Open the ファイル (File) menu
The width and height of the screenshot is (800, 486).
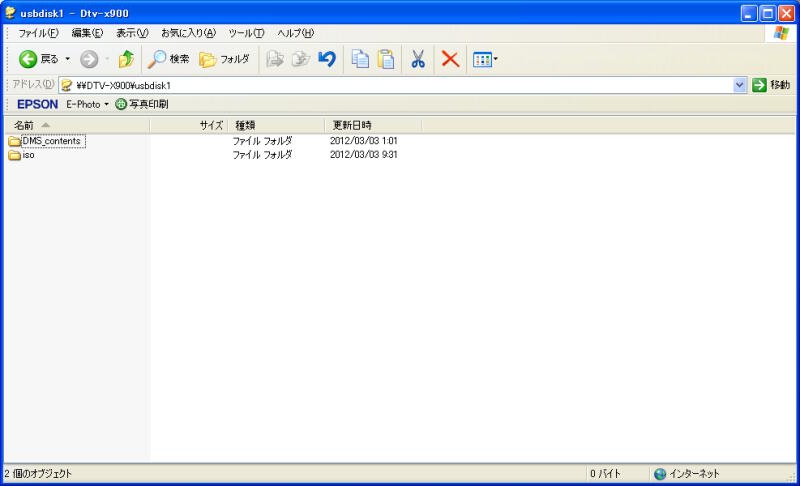(38, 33)
